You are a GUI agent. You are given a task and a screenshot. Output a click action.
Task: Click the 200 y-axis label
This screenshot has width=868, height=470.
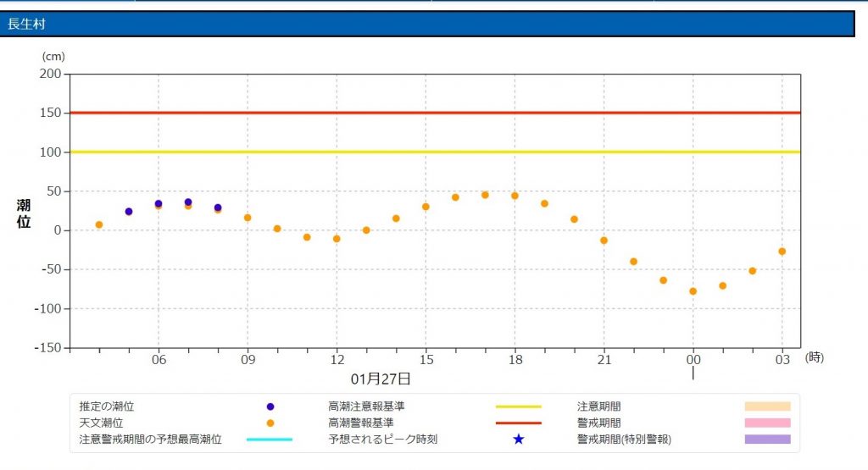pos(50,74)
